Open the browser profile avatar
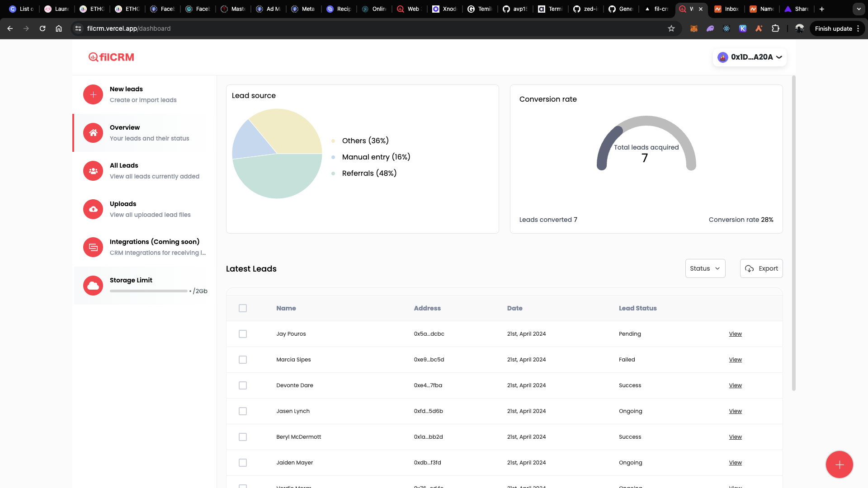The width and height of the screenshot is (868, 488). 800,28
